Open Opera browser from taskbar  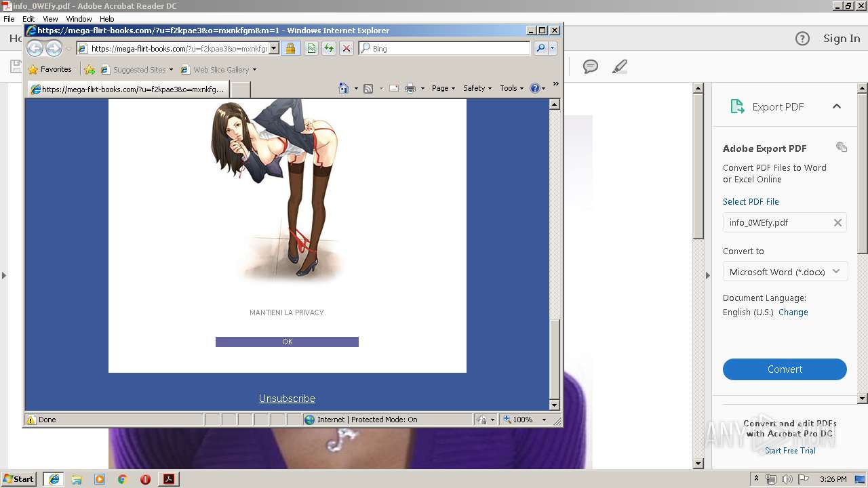(x=145, y=479)
